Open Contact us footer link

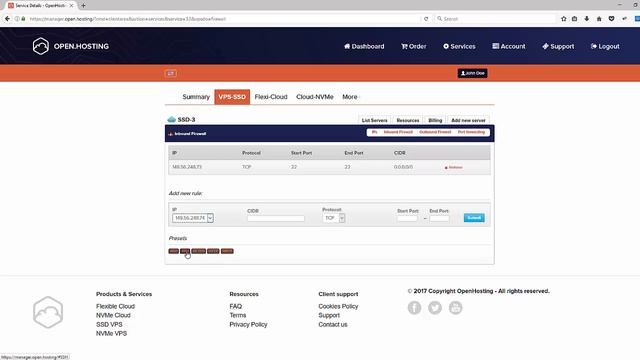[x=333, y=324]
